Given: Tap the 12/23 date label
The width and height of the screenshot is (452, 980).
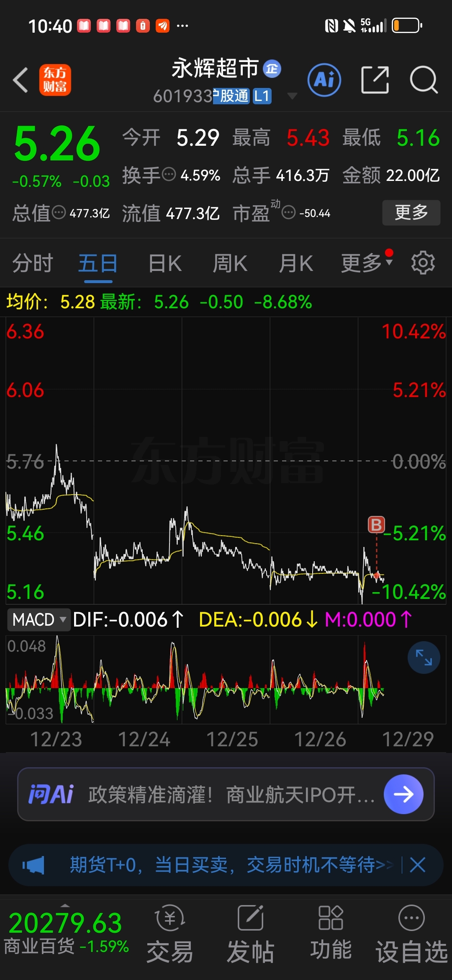Looking at the screenshot, I should click(56, 739).
